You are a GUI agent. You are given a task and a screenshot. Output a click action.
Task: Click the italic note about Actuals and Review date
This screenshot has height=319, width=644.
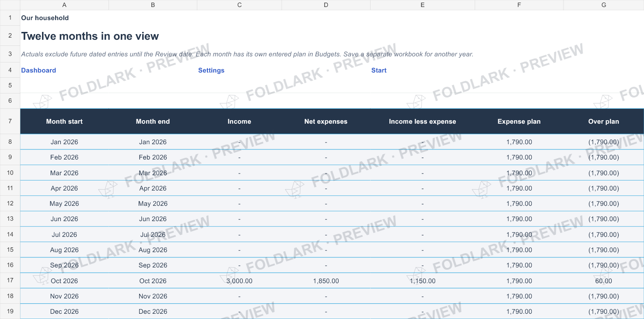[247, 54]
